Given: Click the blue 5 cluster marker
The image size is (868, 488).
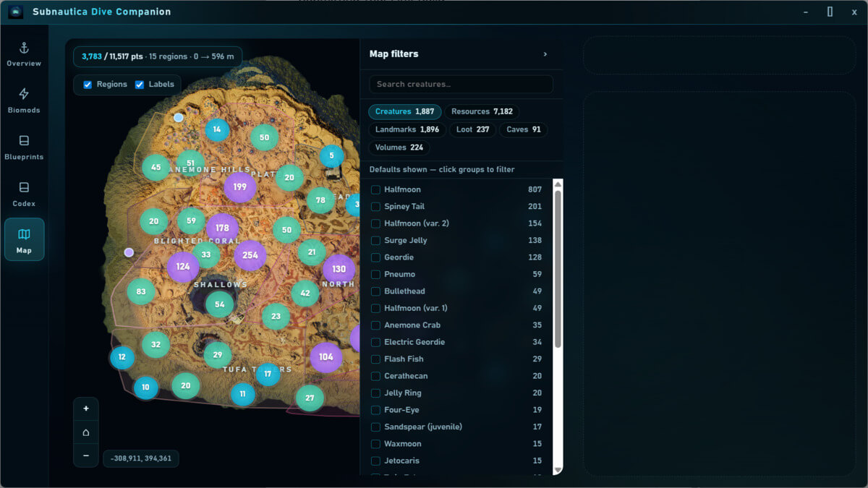Looking at the screenshot, I should point(332,155).
